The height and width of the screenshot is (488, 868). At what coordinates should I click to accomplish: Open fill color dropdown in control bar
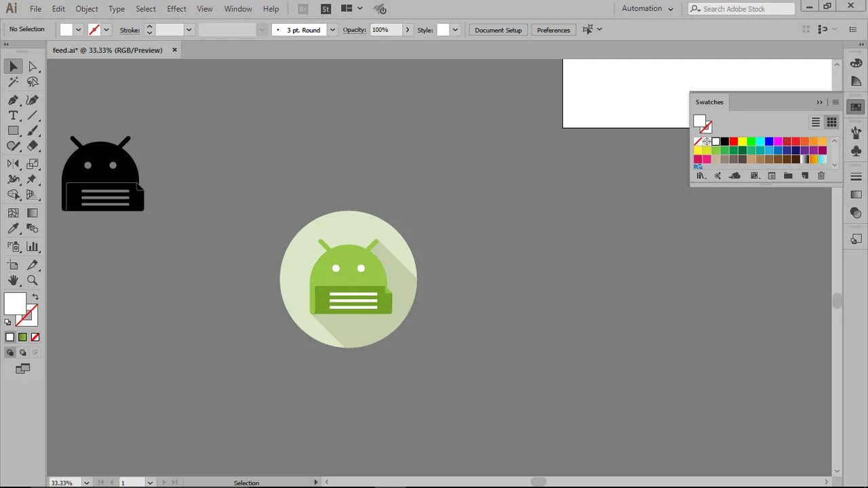coord(78,30)
